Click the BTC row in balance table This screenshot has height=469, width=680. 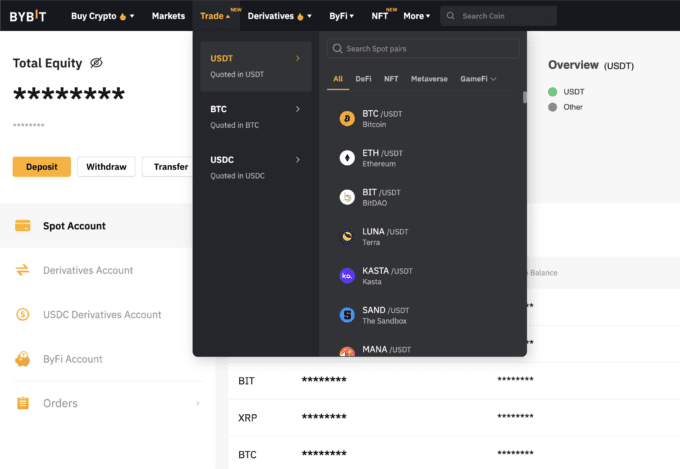[454, 454]
